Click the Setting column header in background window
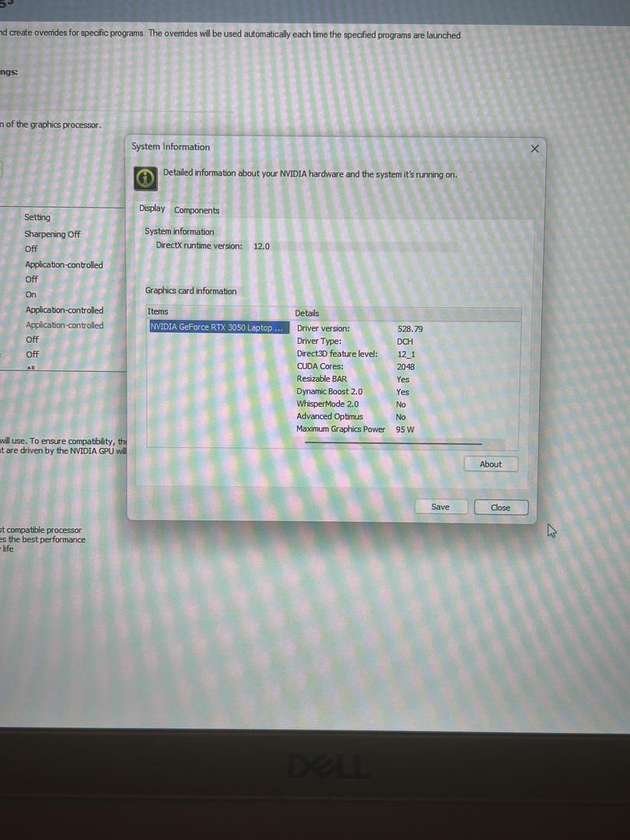Screen dimensions: 630x840 pos(37,217)
